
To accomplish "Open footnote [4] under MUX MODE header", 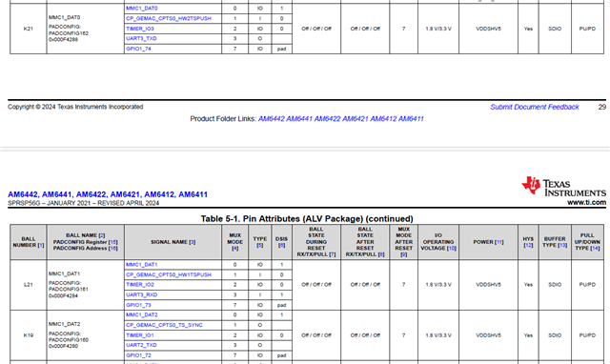I will tap(235, 248).
